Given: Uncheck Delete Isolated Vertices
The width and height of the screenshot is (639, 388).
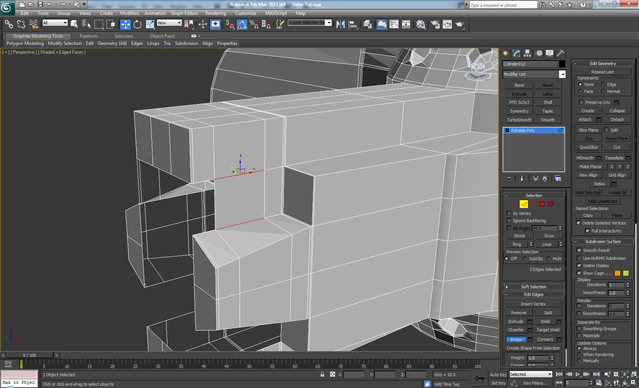Looking at the screenshot, I should point(578,223).
